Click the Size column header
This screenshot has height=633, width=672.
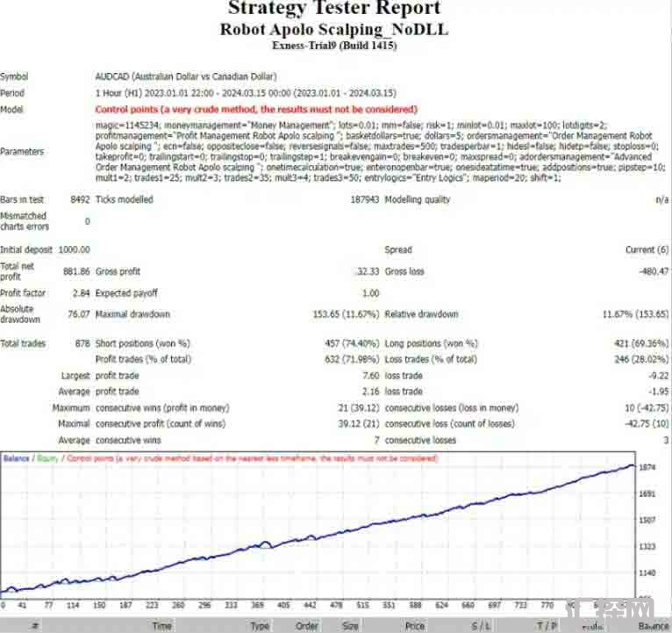click(350, 626)
